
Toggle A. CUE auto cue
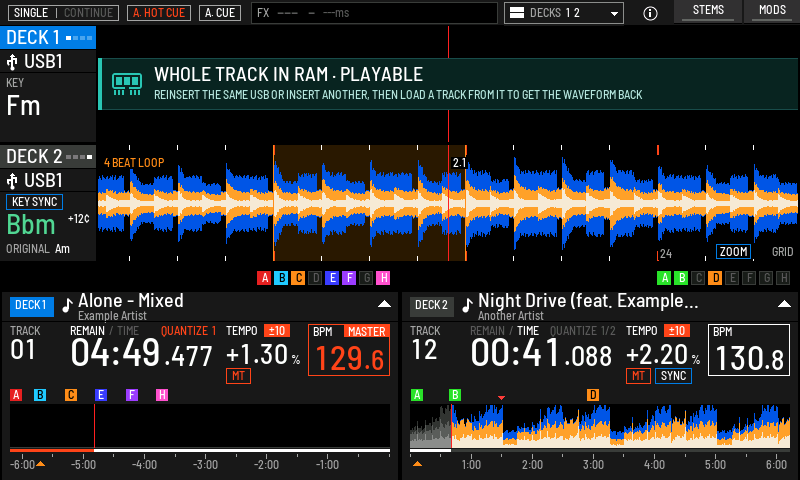tap(220, 13)
